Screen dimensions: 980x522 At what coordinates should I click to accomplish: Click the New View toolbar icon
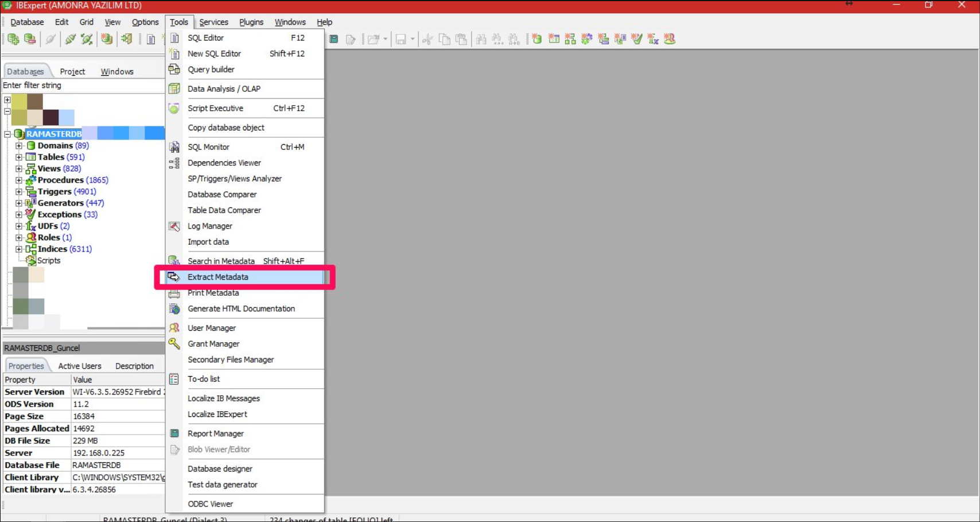pos(570,39)
